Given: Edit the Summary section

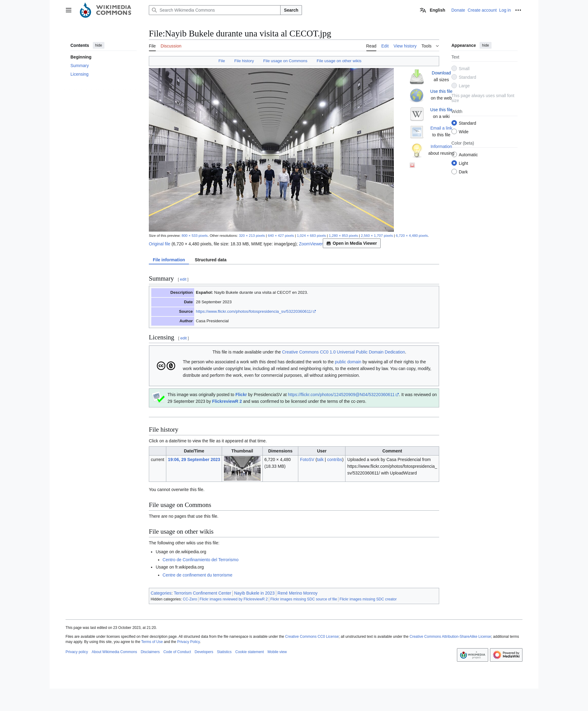Looking at the screenshot, I should click(183, 279).
